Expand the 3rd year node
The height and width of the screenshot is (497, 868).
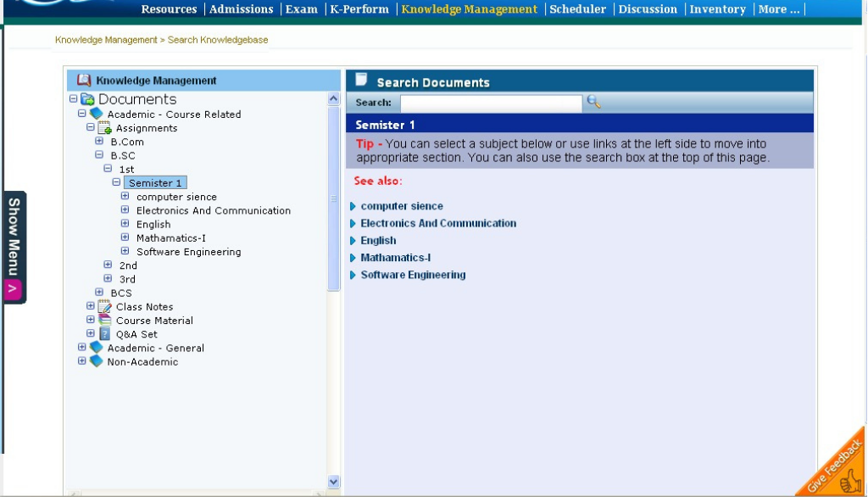click(108, 278)
